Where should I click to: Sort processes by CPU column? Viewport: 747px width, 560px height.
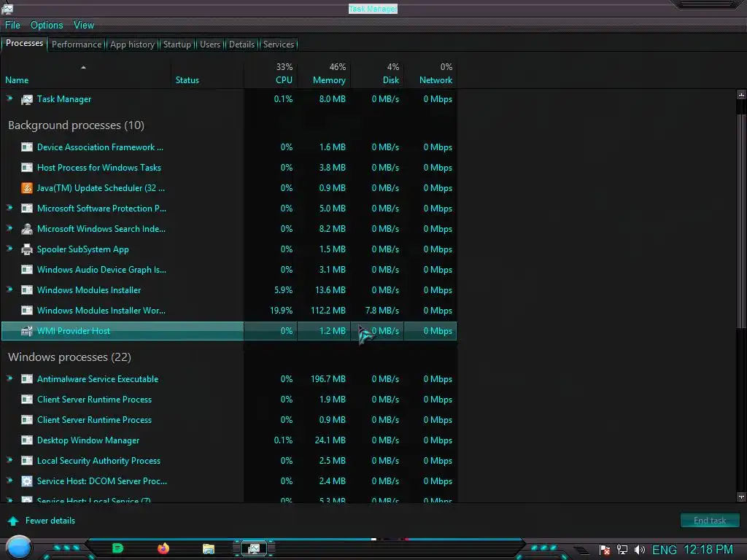[x=271, y=74]
